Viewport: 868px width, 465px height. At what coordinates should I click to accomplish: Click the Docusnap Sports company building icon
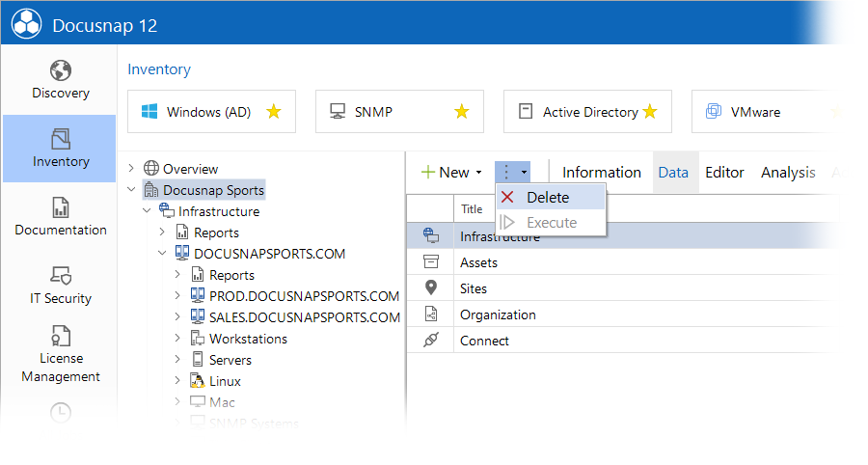coord(151,190)
